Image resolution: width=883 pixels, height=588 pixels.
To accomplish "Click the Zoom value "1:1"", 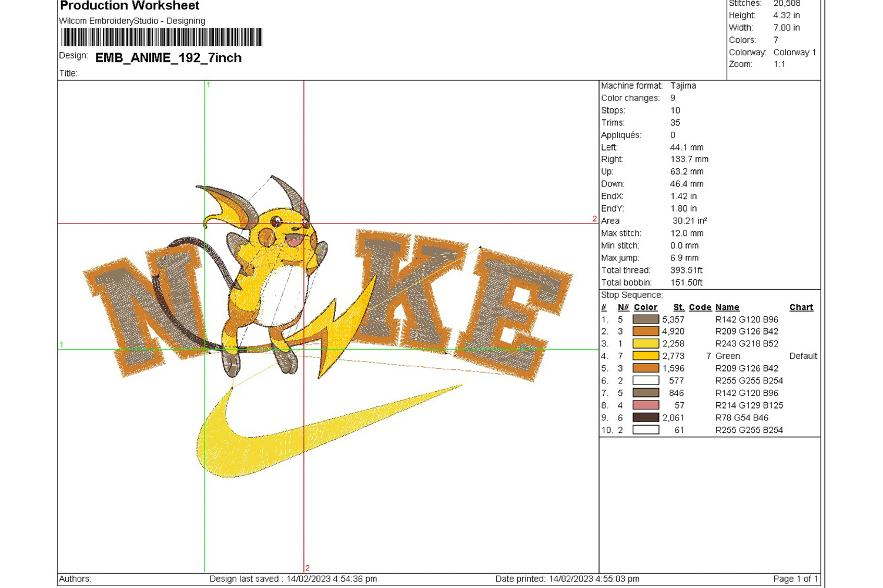I will tap(780, 64).
